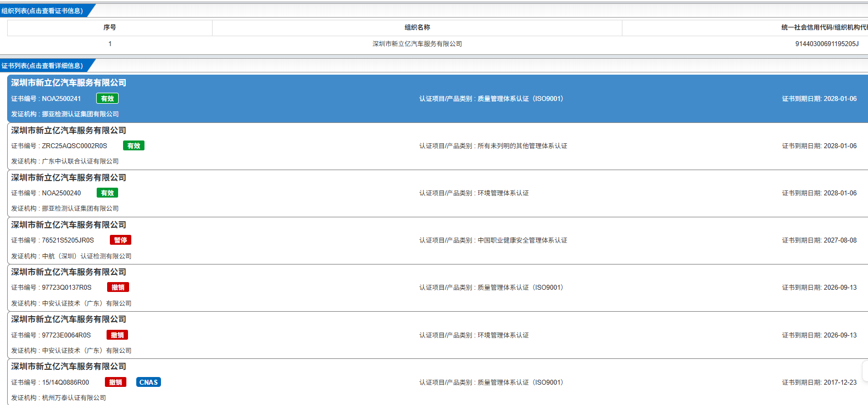
Task: Open organization 深圳市新立亿汽车服务有限公司 in the organization table
Action: pyautogui.click(x=418, y=44)
